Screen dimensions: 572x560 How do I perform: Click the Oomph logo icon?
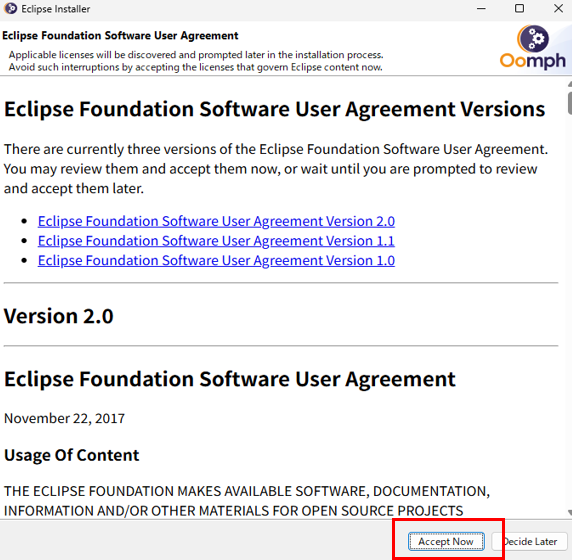point(533,47)
